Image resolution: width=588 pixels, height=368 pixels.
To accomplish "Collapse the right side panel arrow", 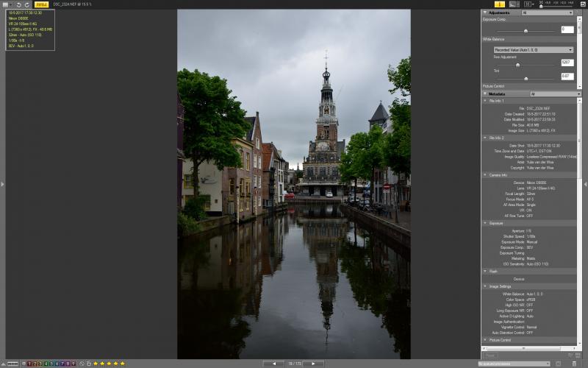I will click(x=585, y=184).
